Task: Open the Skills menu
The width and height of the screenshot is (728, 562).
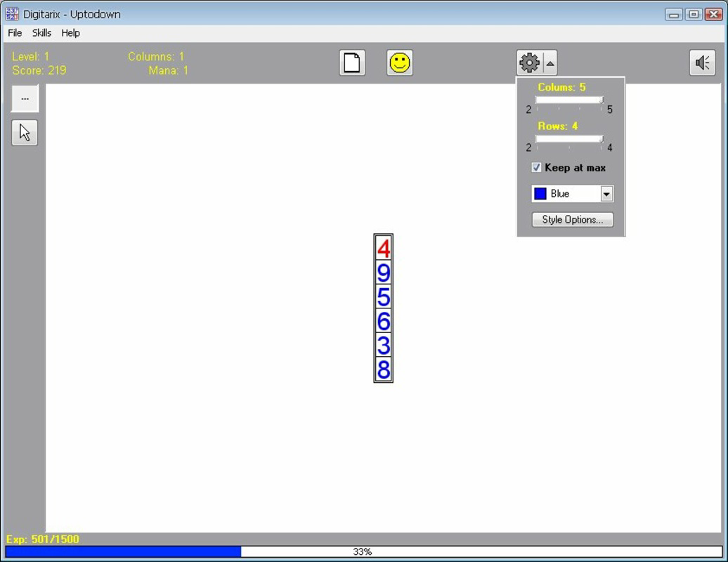Action: tap(41, 33)
